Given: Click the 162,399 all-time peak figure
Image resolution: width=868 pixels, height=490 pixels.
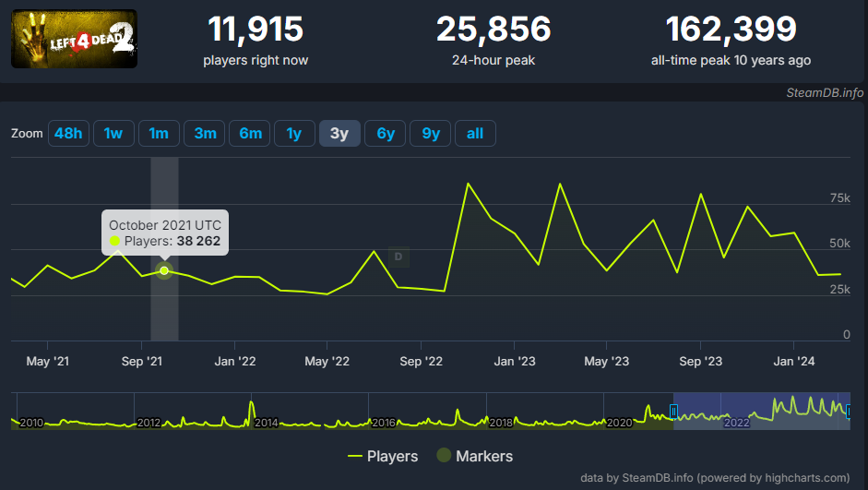Looking at the screenshot, I should pyautogui.click(x=731, y=29).
